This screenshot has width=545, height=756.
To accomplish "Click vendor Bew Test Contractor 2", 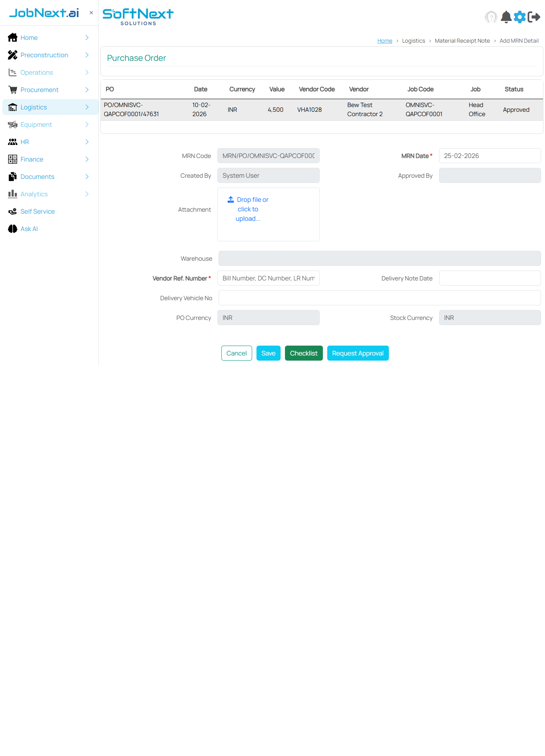I will [x=365, y=109].
